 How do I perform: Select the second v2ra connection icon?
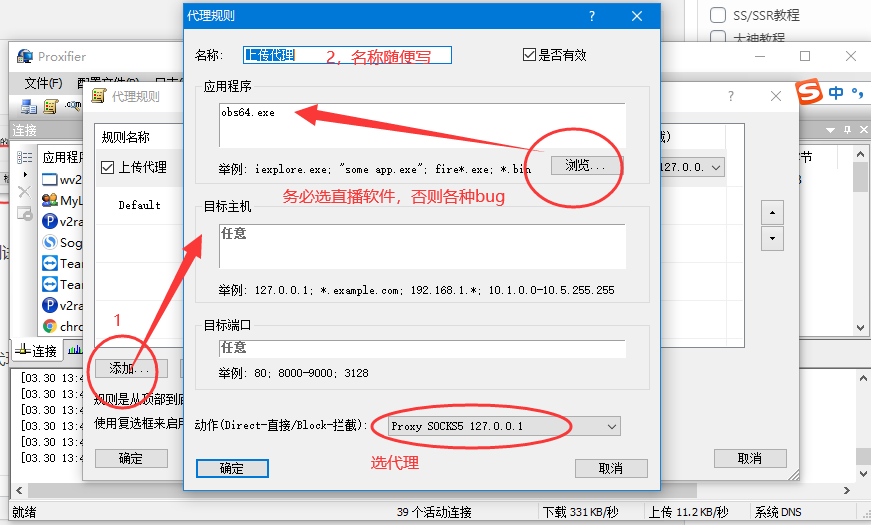point(50,305)
